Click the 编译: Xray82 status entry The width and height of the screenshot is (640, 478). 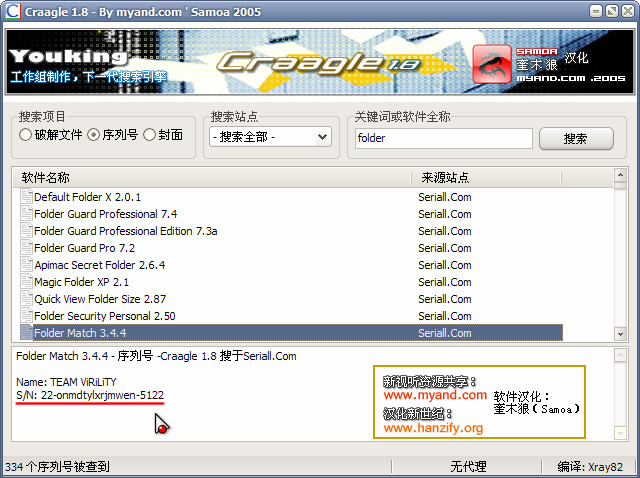tap(590, 466)
